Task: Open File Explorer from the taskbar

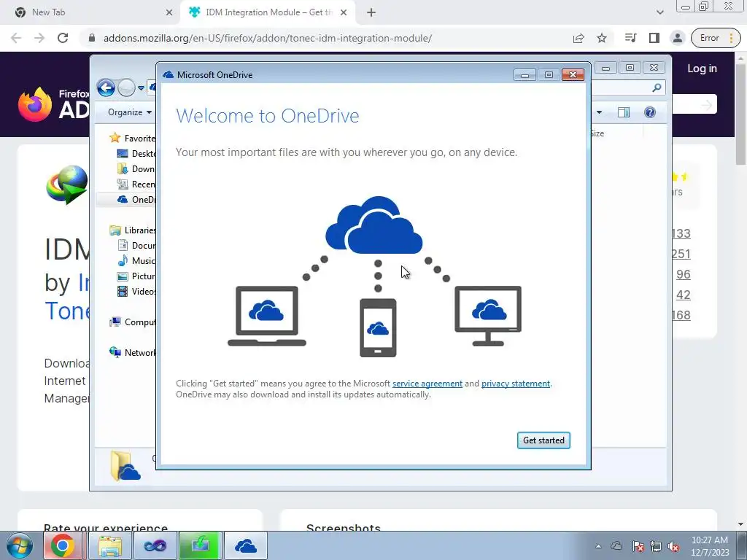Action: pos(110,545)
